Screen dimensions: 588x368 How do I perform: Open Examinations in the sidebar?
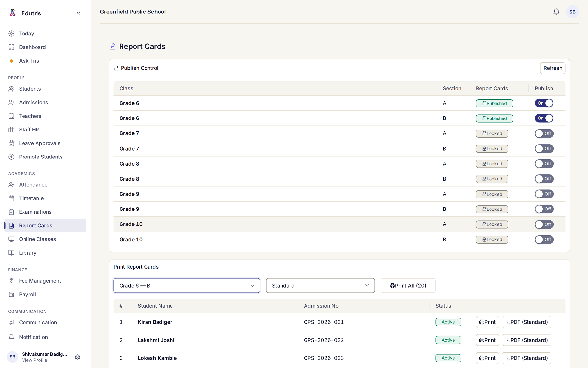point(45,212)
